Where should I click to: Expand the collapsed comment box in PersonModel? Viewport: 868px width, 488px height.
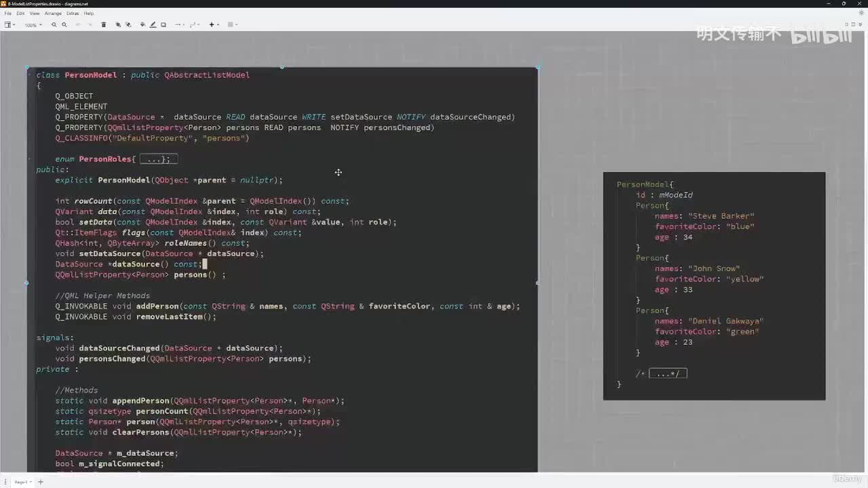click(668, 373)
